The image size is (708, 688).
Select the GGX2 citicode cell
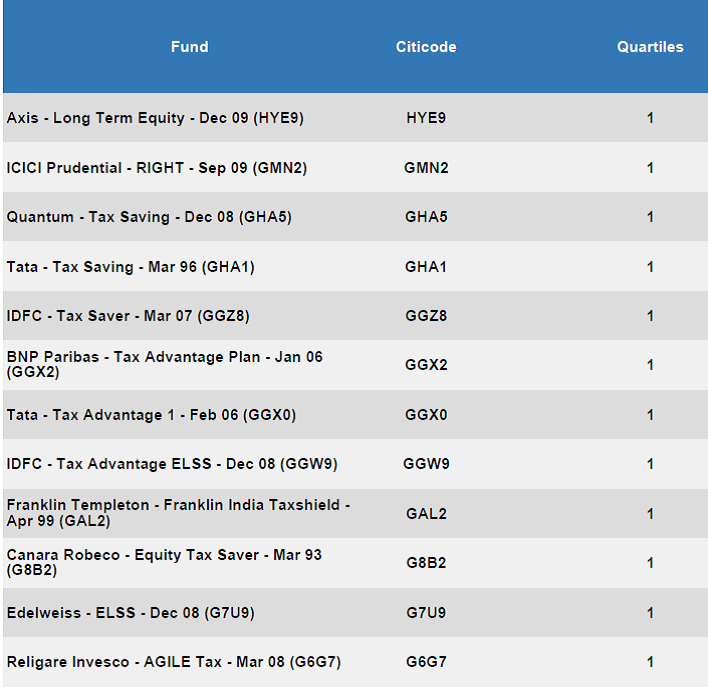coord(426,364)
